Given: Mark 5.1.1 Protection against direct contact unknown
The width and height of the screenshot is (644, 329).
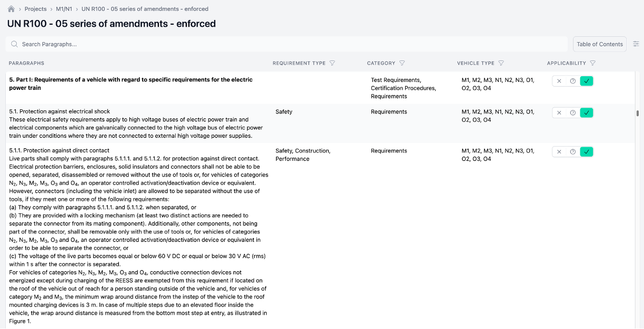Looking at the screenshot, I should [572, 152].
